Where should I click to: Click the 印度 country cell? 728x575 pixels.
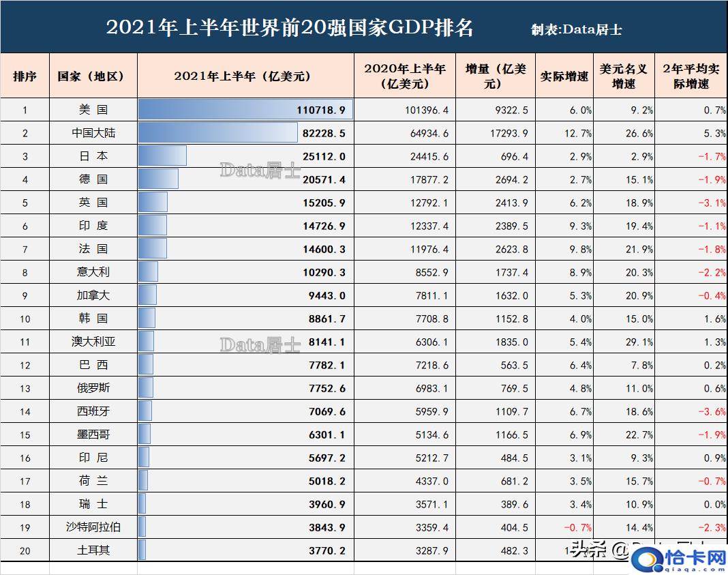click(93, 226)
